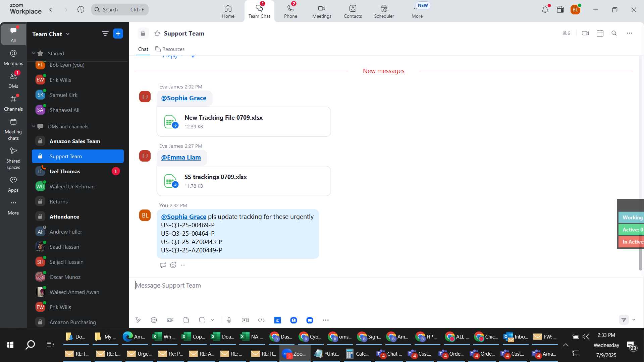Show hidden system tray icons
The image size is (644, 362).
[566, 345]
